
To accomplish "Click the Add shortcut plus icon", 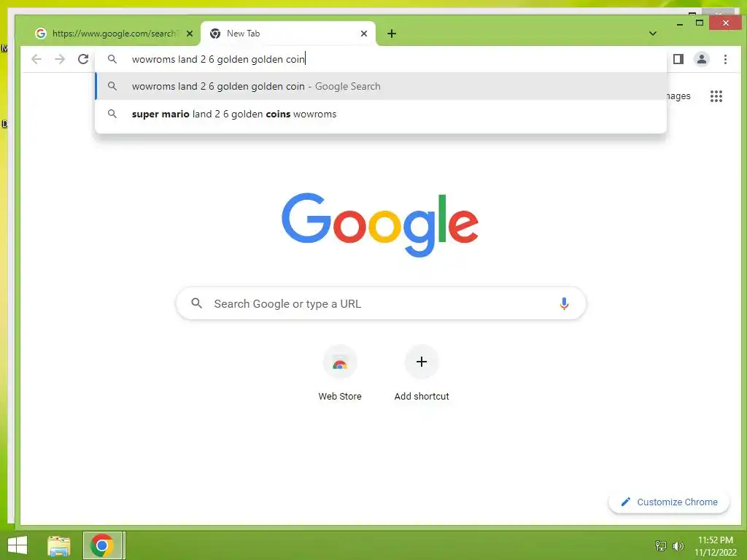I will (422, 362).
